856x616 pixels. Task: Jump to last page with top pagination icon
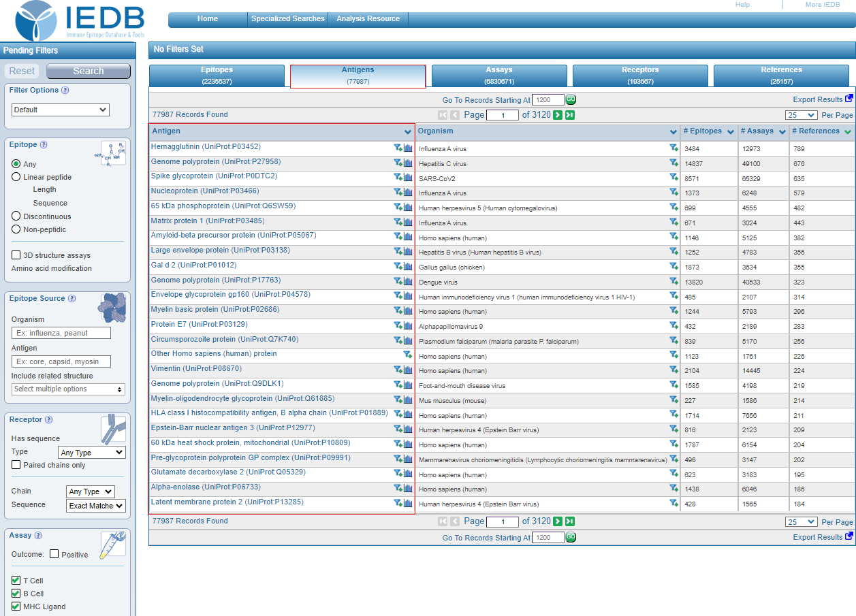coord(570,115)
